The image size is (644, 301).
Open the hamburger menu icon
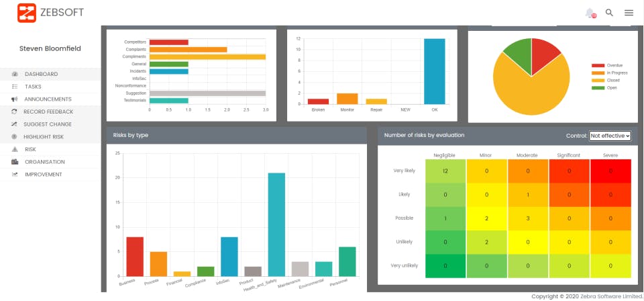coord(629,13)
